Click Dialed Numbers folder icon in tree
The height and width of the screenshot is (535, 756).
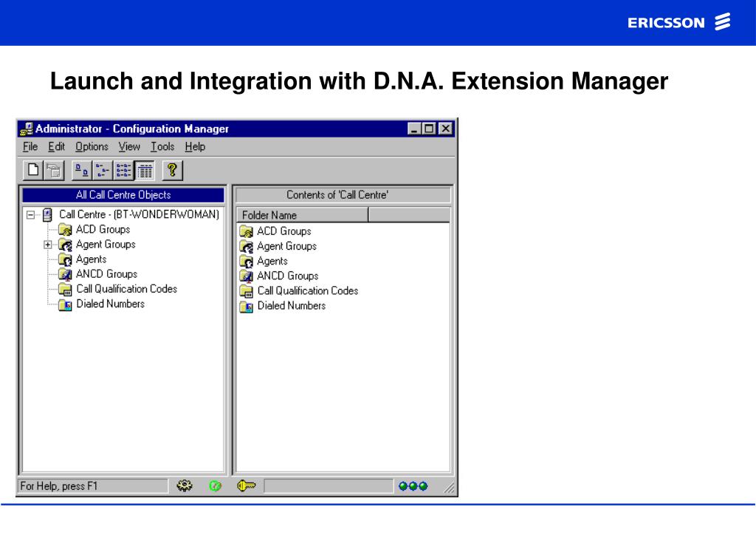tap(65, 304)
